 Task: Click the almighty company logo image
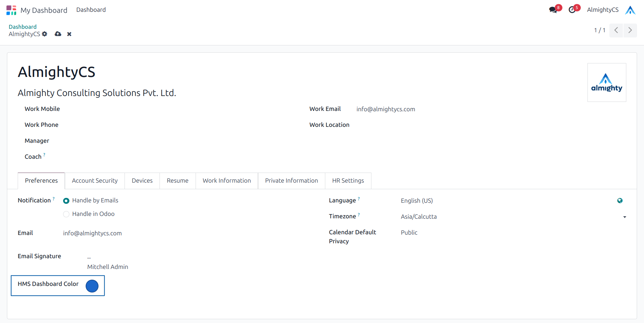click(607, 82)
